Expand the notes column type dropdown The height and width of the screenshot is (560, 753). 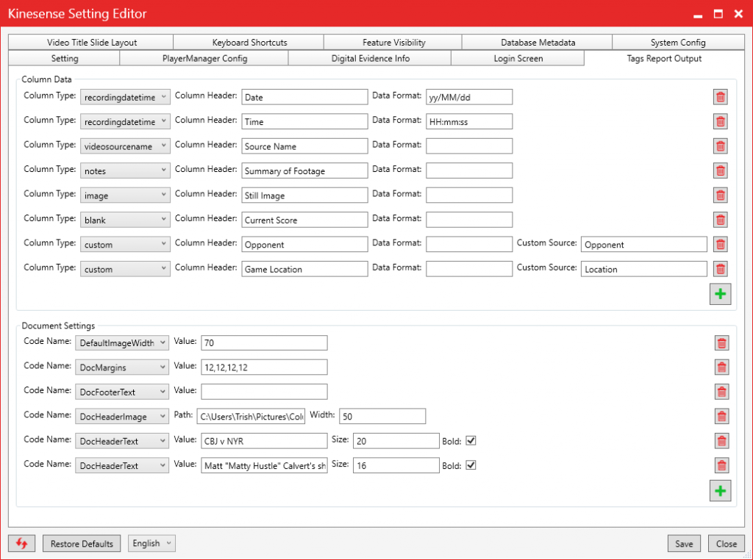(x=125, y=170)
